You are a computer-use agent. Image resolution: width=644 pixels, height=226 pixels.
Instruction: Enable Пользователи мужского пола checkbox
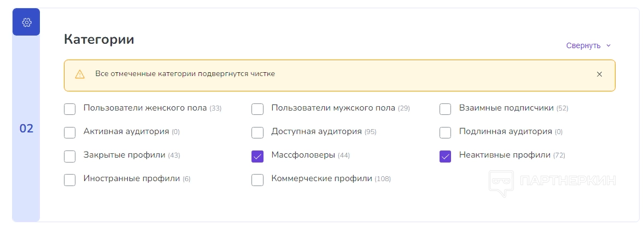coord(257,109)
